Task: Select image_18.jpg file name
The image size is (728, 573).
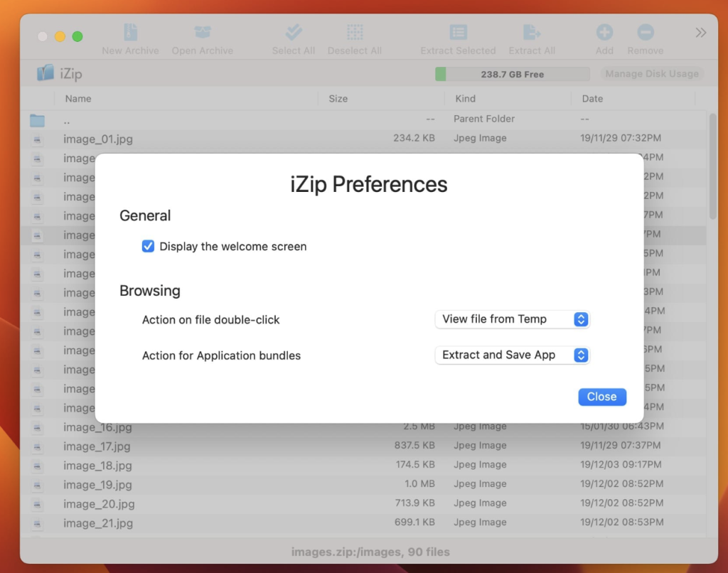Action: click(97, 465)
